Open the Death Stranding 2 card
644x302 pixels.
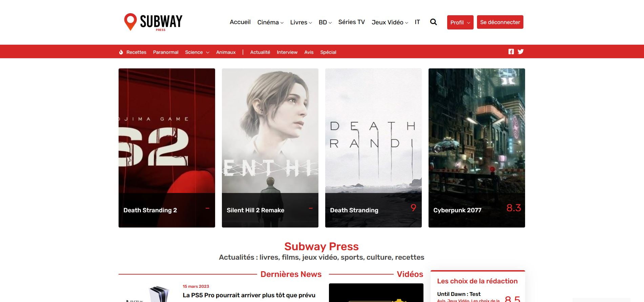tap(167, 148)
